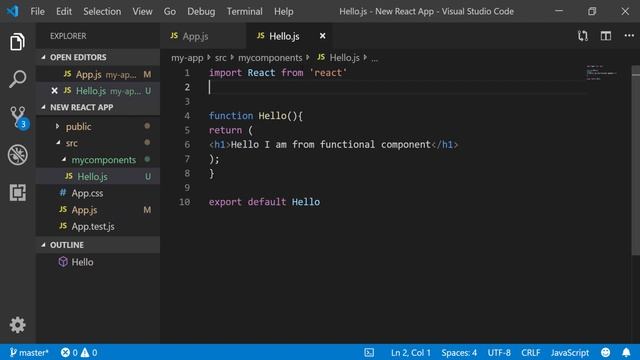Click Ln 2, Col 1 position indicator

411,352
